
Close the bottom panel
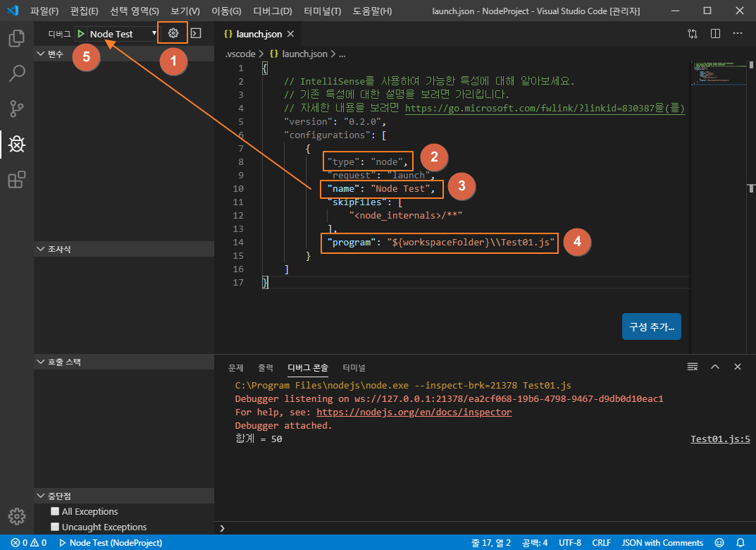point(738,367)
